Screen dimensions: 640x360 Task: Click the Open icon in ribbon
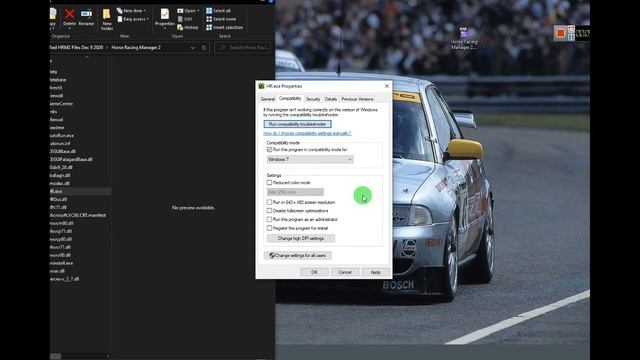(x=180, y=11)
